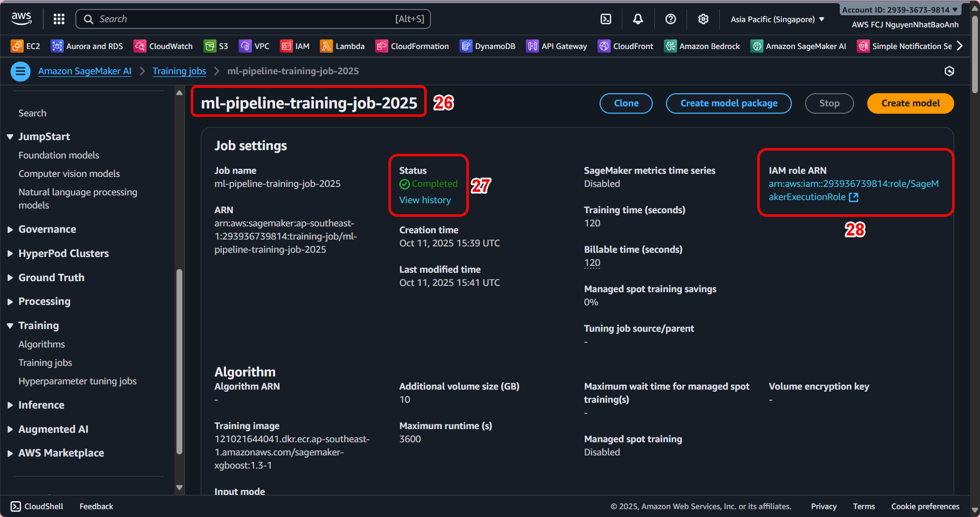This screenshot has width=980, height=517.
Task: Open the CloudFront shortcut
Action: [625, 46]
